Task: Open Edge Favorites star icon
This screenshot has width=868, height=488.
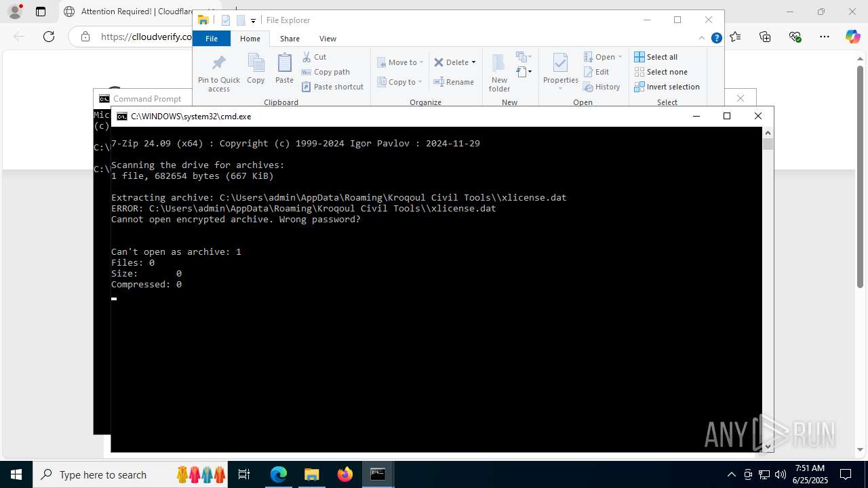Action: tap(736, 37)
